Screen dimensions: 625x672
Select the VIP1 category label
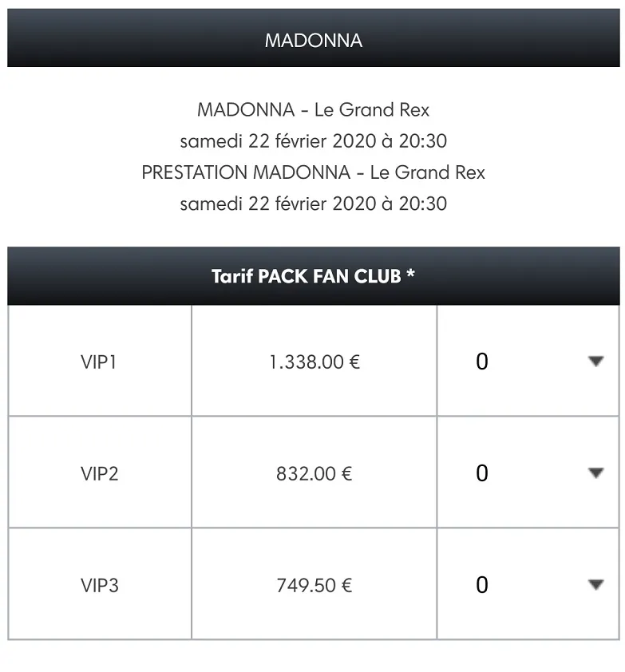tap(99, 362)
